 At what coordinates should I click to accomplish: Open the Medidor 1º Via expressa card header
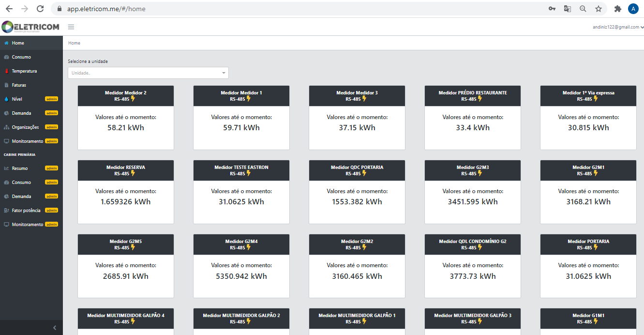(x=588, y=96)
